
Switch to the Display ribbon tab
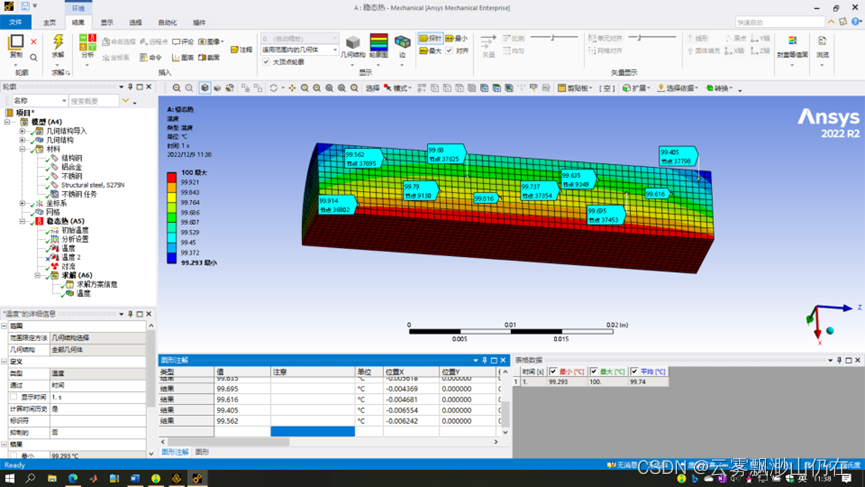107,22
